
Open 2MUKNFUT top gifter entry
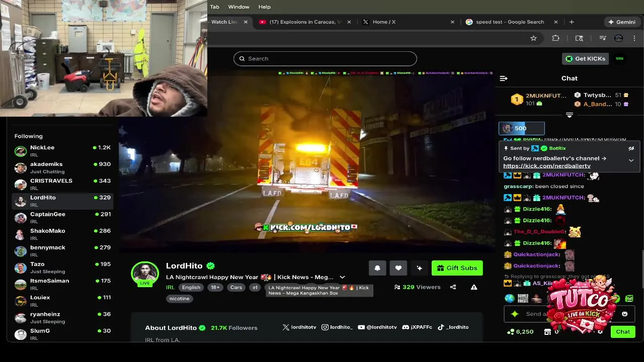(x=538, y=99)
